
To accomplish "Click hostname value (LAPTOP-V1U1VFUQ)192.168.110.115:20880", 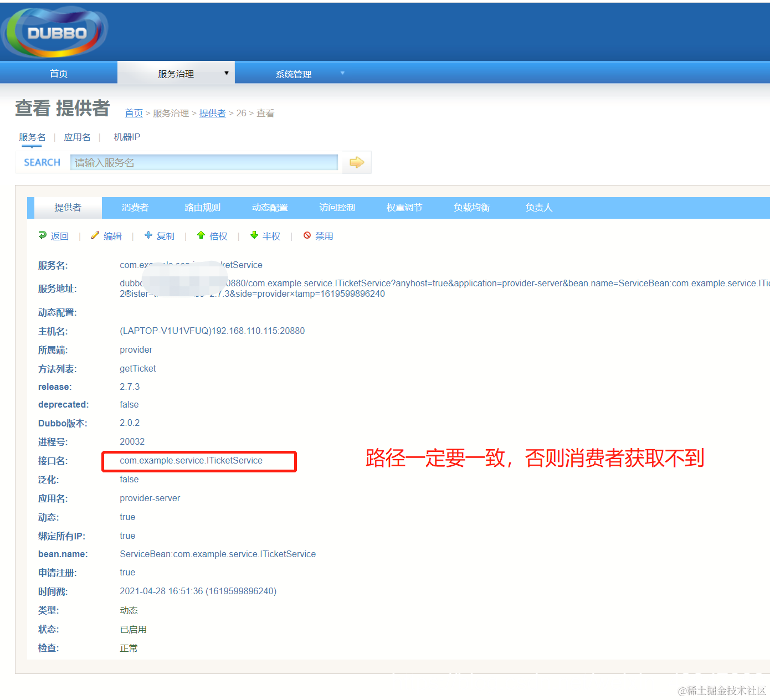I will (212, 331).
